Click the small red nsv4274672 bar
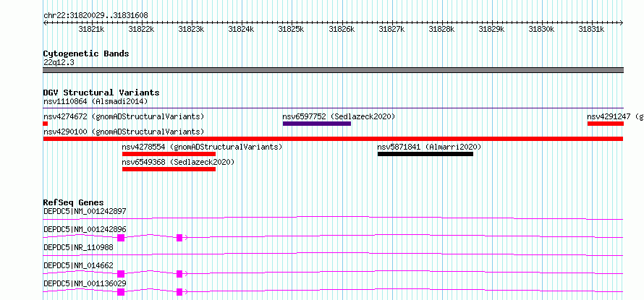 click(46, 124)
